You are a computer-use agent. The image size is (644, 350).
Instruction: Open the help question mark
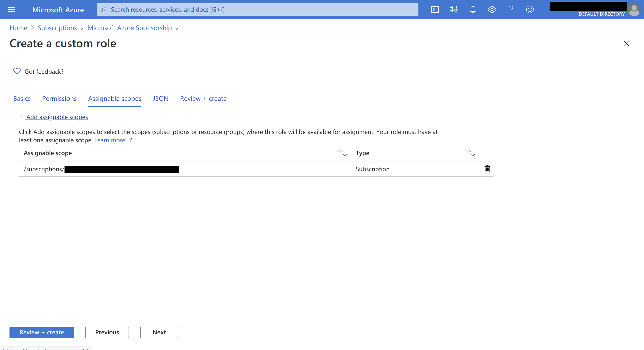click(x=511, y=9)
